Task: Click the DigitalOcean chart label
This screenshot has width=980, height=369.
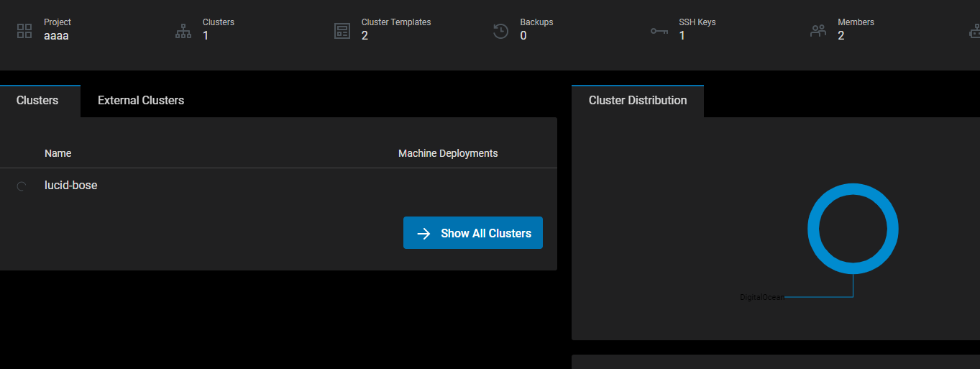Action: point(762,297)
